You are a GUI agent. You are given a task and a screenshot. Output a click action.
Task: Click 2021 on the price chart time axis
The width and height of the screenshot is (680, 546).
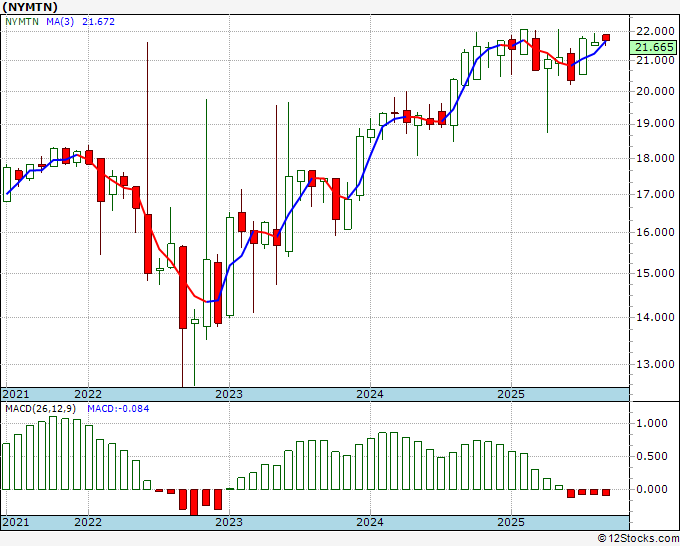16,394
